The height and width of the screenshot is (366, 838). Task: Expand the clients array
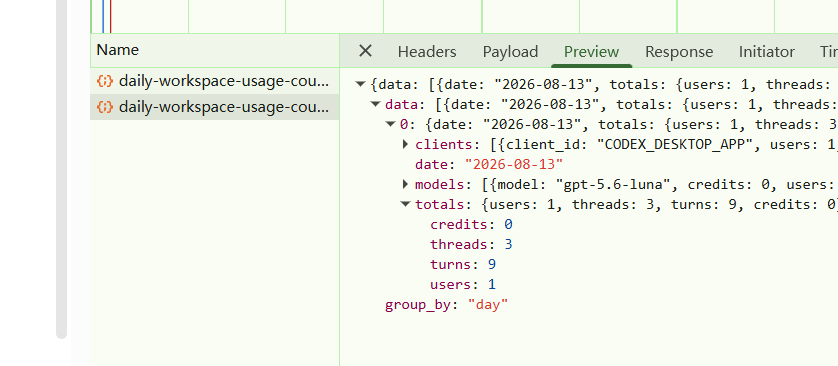coord(405,144)
